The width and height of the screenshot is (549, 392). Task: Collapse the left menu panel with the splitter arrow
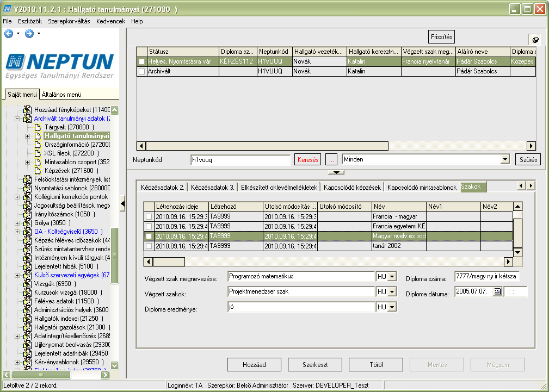[x=122, y=203]
